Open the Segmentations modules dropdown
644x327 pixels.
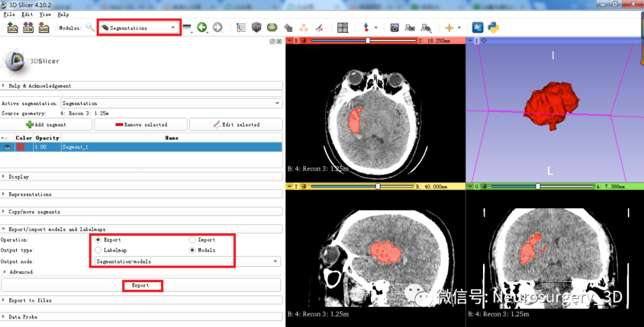coord(139,28)
